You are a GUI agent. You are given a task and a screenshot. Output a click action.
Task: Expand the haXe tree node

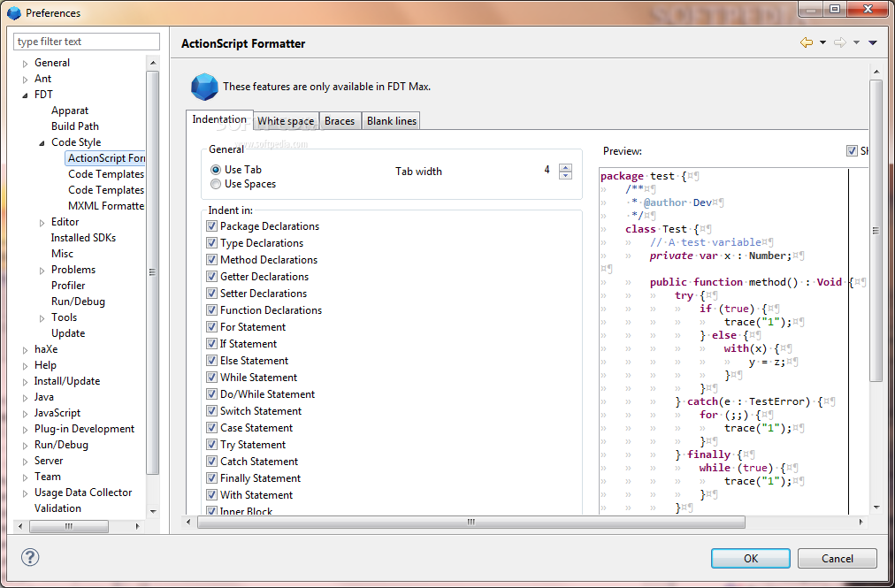[x=25, y=350]
